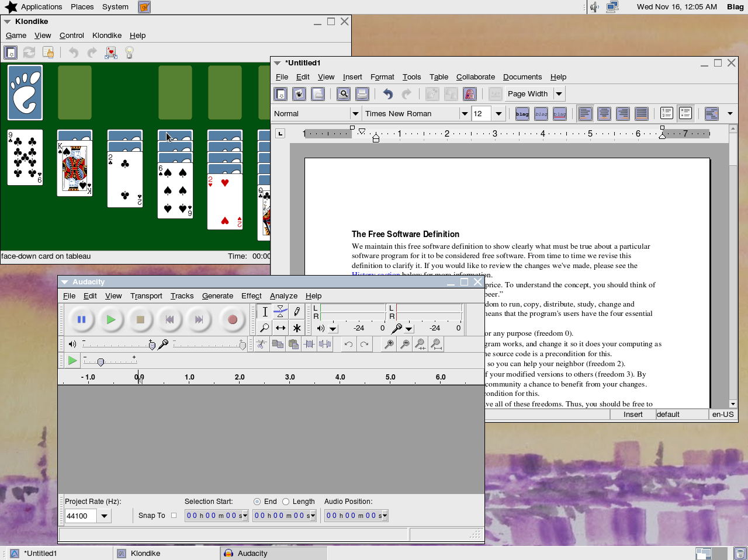Toggle bulleted list in Untitled1
The image size is (748, 560).
[x=685, y=114]
